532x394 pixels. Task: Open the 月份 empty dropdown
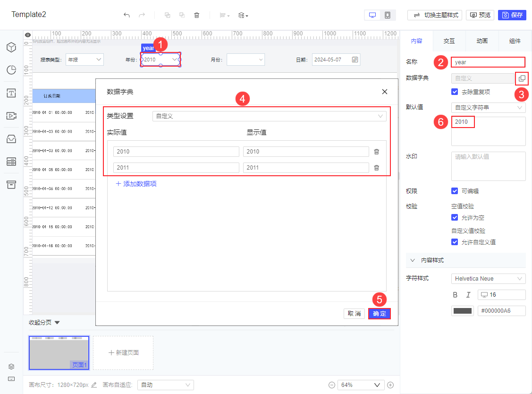pos(245,60)
